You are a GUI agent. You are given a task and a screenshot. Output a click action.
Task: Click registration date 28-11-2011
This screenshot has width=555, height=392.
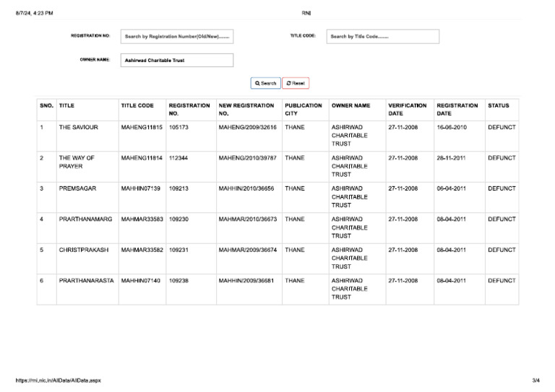451,158
